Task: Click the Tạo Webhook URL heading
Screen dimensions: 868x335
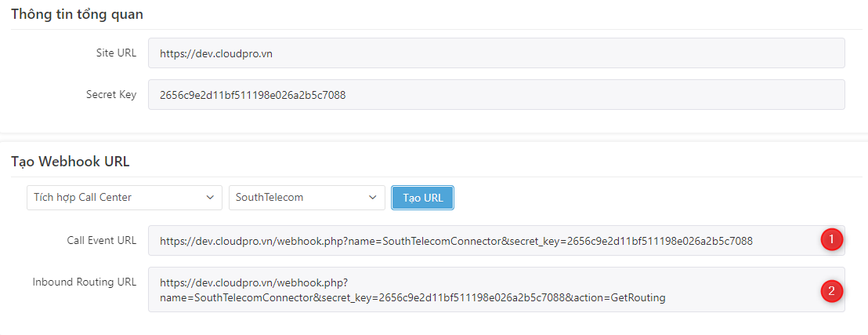Action: (x=71, y=162)
